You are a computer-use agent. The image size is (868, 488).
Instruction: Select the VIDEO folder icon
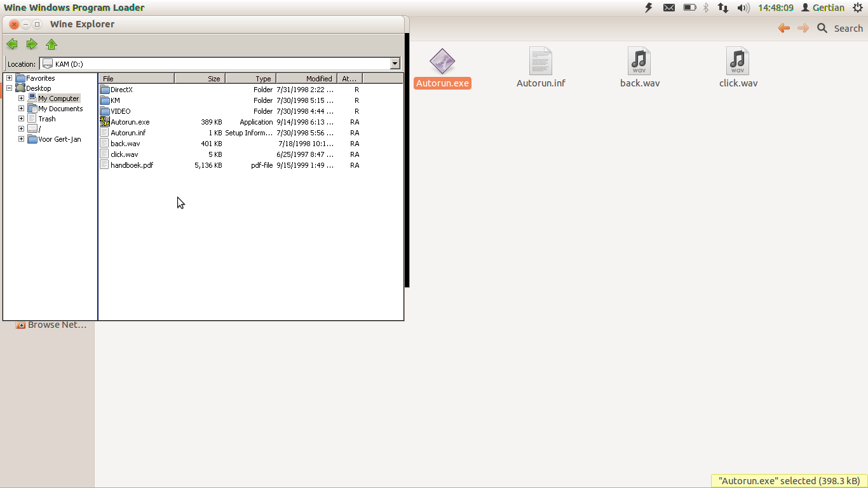[105, 111]
